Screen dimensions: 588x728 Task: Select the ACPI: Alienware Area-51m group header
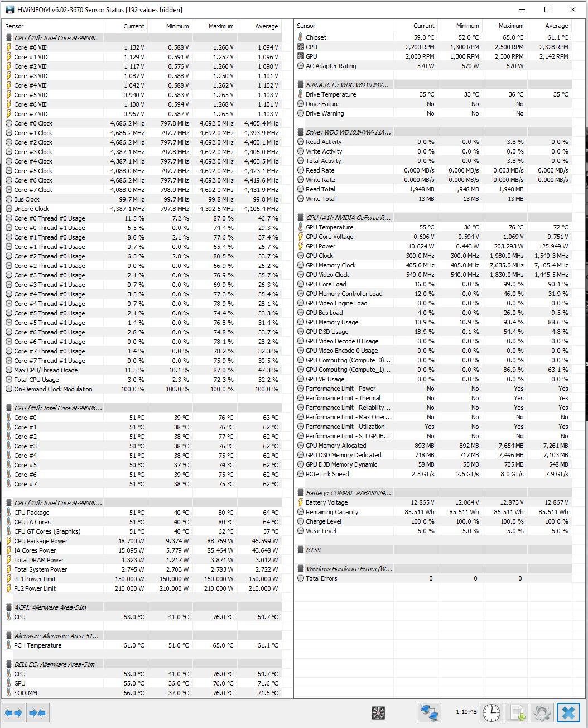(x=142, y=607)
